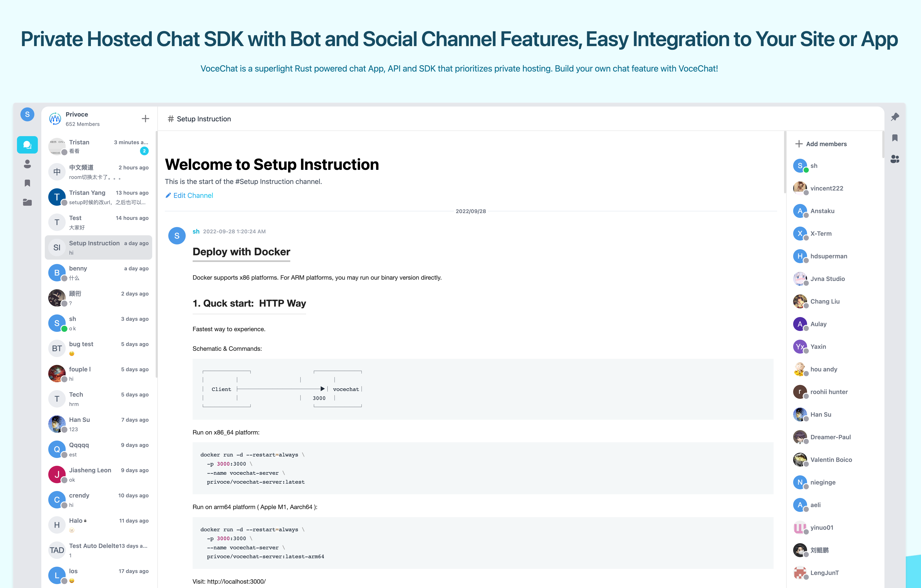921x588 pixels.
Task: Open the files folder icon in sidebar
Action: tap(27, 202)
